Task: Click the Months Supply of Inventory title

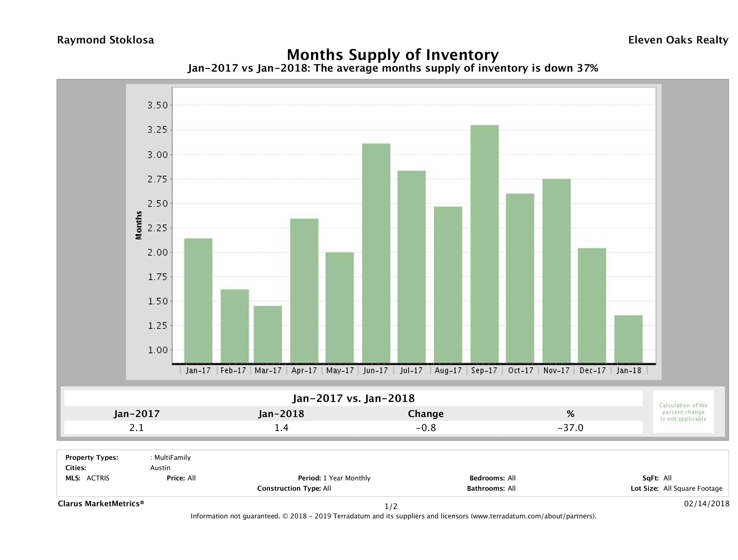Action: click(393, 54)
